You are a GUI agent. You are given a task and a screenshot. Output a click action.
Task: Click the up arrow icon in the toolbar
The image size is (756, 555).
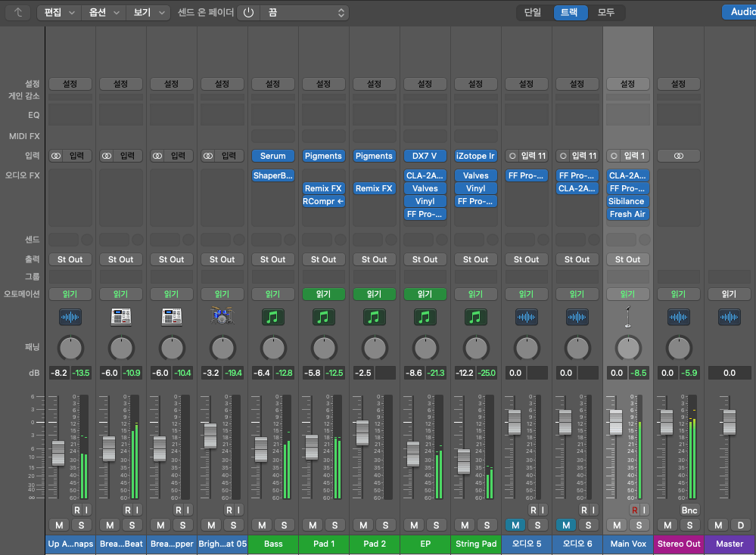tap(18, 13)
